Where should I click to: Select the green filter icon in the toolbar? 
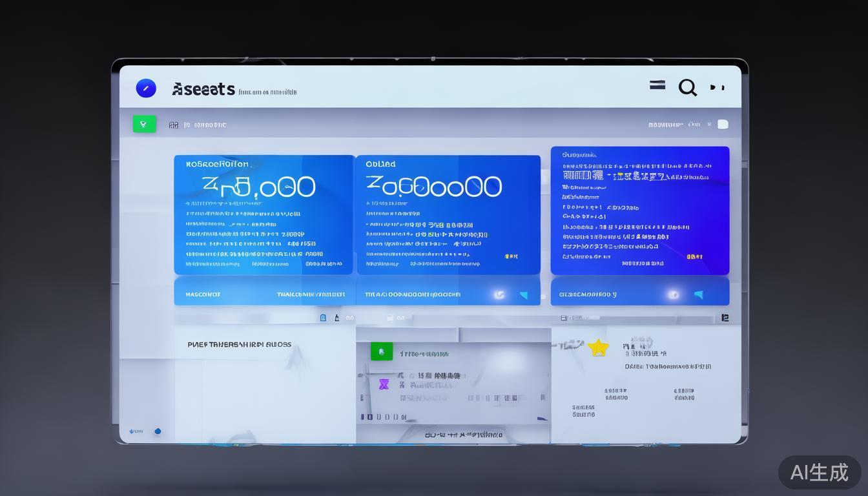[x=144, y=123]
